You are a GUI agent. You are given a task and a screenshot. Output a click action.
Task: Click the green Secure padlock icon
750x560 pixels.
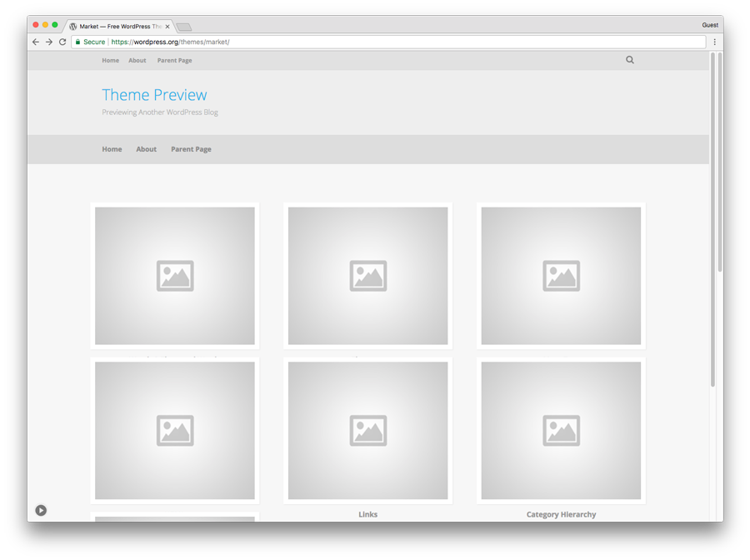78,42
